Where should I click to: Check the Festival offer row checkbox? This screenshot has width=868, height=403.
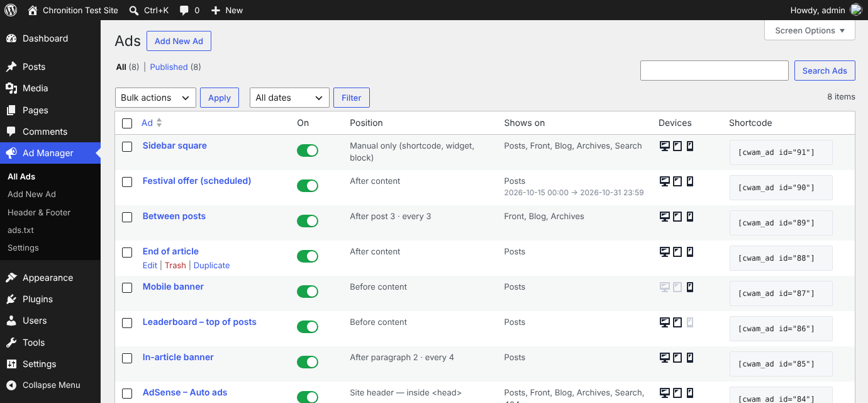[x=127, y=182]
